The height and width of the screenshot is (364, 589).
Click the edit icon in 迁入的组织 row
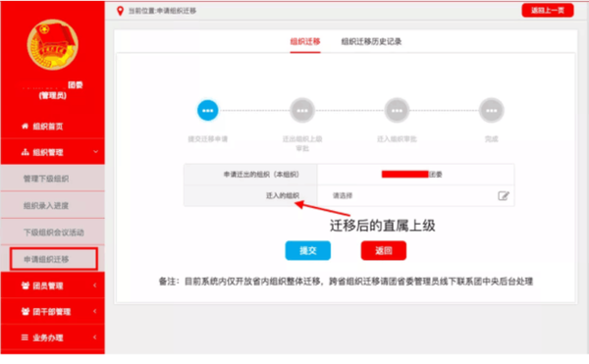(x=504, y=195)
